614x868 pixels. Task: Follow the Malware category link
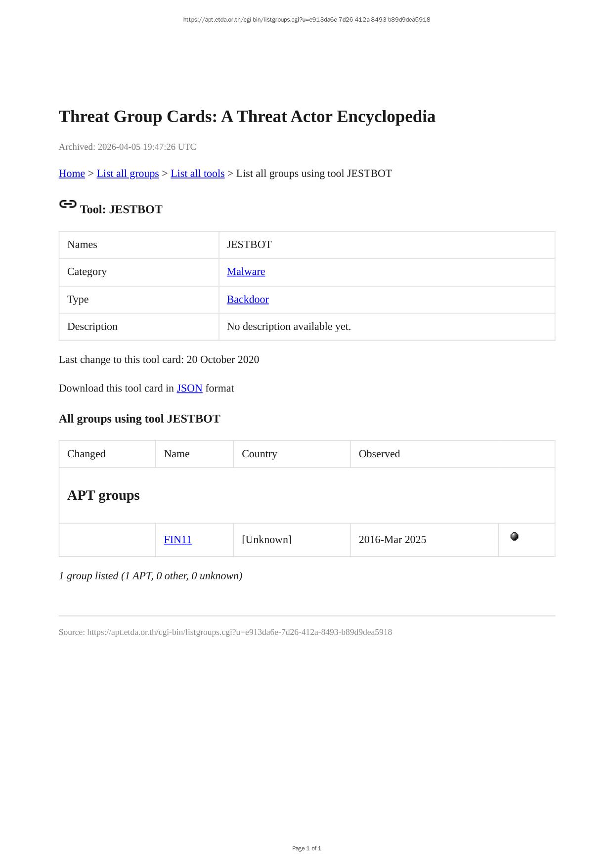click(x=246, y=271)
